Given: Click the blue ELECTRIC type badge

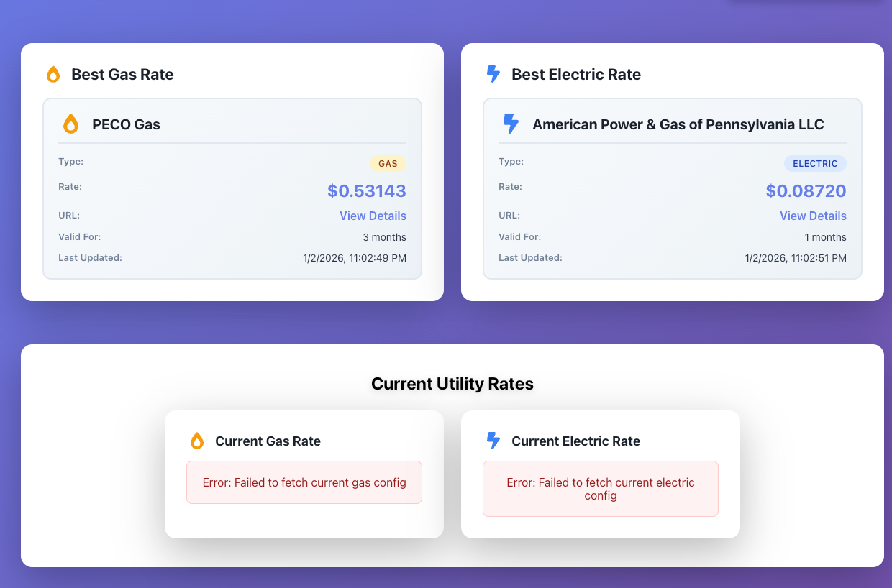Looking at the screenshot, I should tap(815, 164).
